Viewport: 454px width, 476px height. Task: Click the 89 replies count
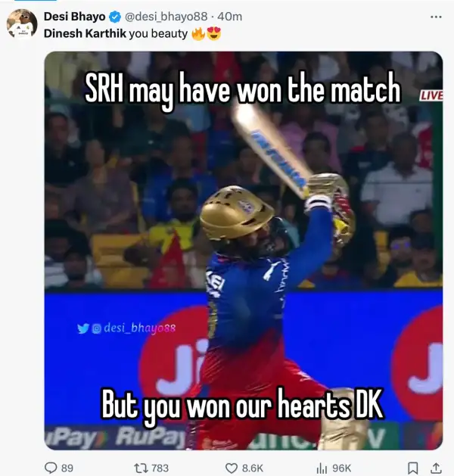[x=67, y=468]
